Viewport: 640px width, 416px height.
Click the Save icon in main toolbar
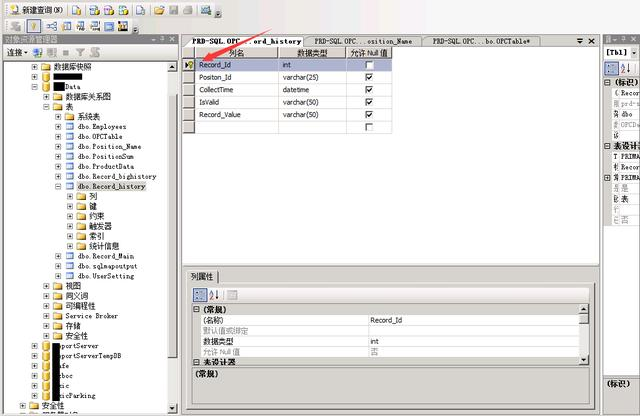pos(174,9)
